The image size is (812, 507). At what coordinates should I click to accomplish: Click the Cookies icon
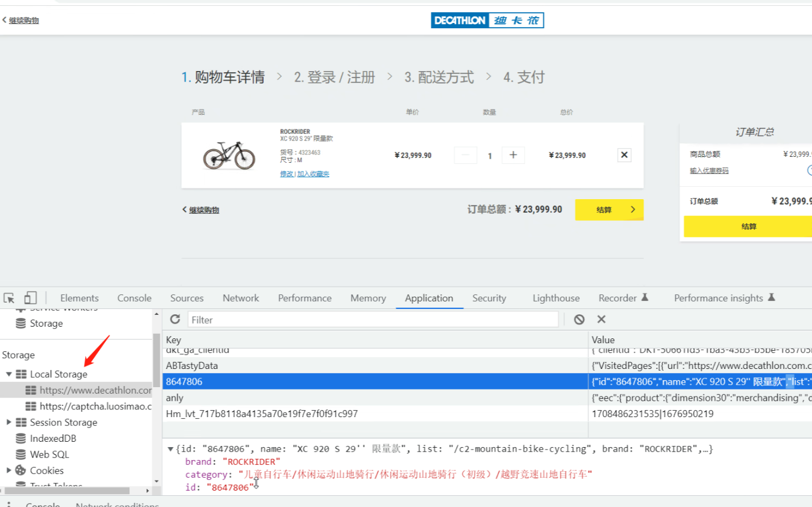tap(21, 470)
